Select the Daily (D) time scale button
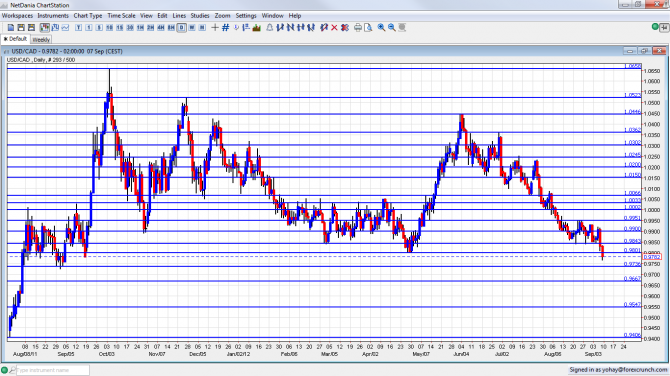The height and width of the screenshot is (376, 670). pyautogui.click(x=182, y=28)
